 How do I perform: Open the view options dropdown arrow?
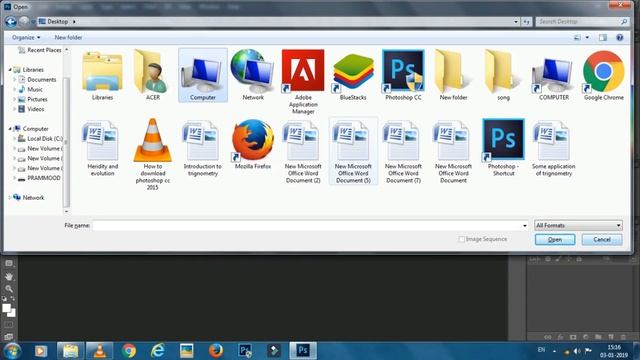[587, 38]
